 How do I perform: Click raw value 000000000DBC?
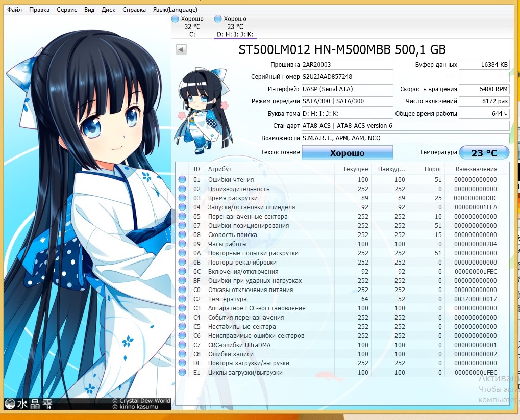476,198
